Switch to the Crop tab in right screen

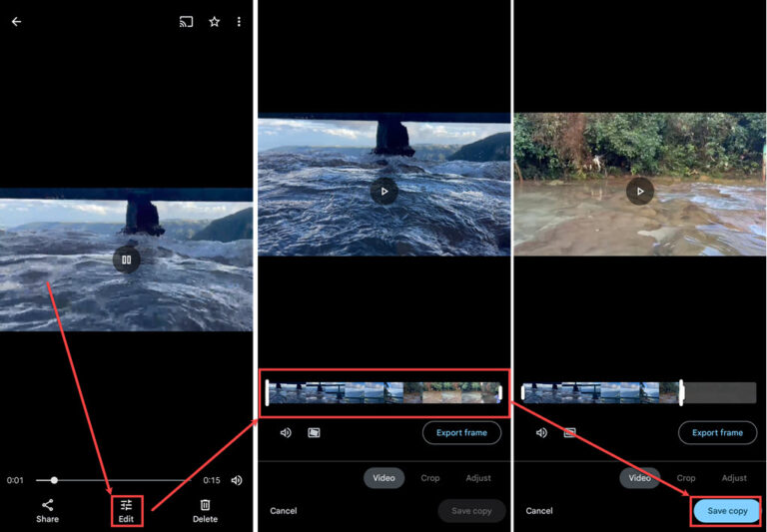coord(686,478)
